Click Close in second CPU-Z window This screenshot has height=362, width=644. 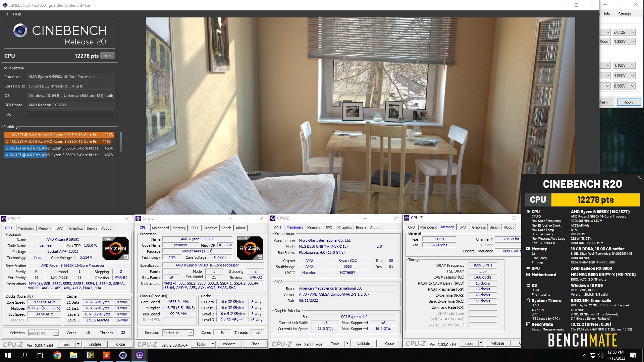(x=255, y=344)
